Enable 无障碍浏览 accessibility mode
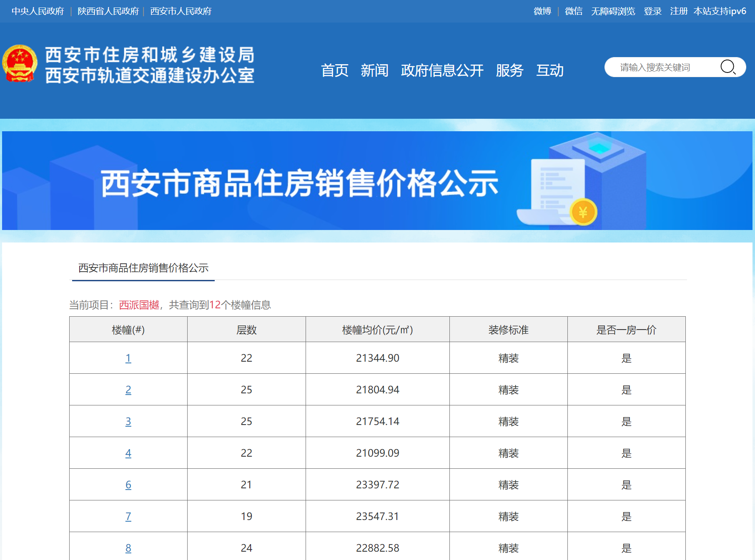 click(613, 11)
